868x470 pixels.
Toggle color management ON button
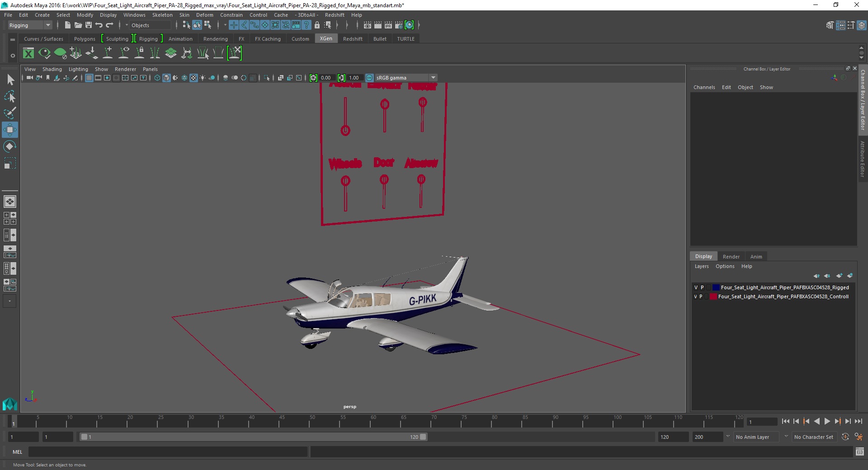coord(369,78)
